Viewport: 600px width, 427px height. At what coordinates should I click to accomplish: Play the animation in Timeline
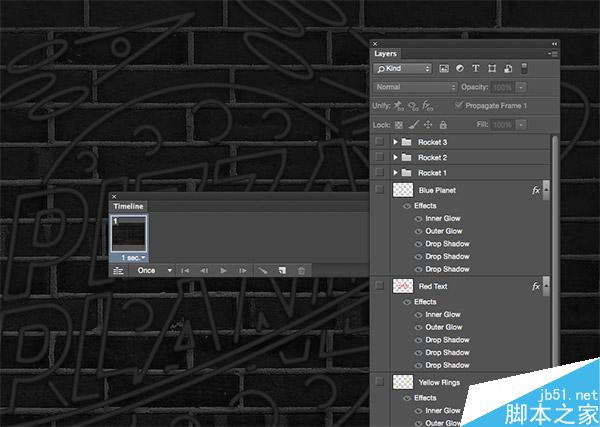point(223,271)
